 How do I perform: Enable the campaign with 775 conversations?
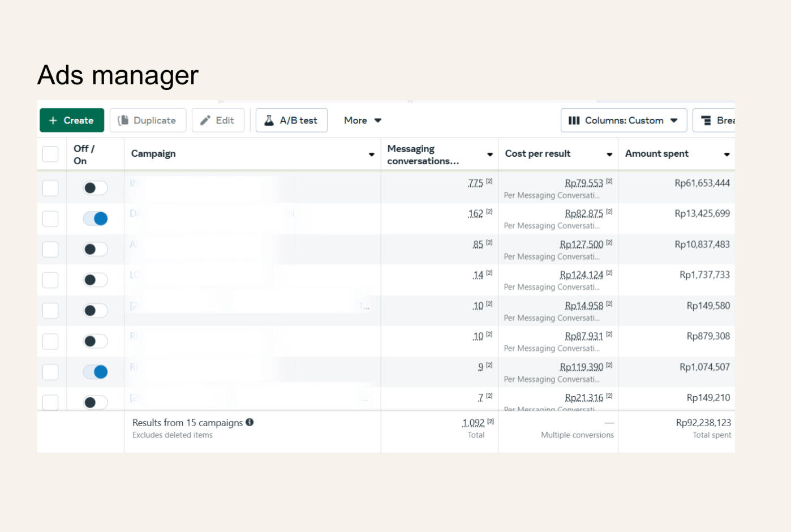point(95,188)
